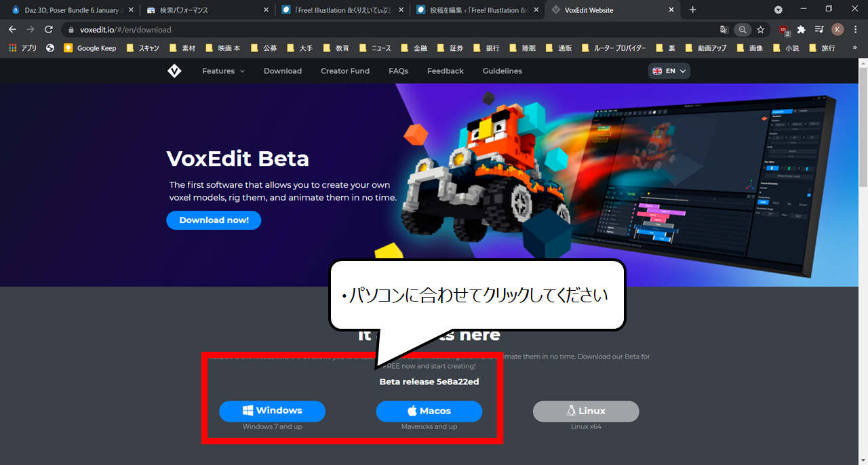Open the Google Translate page icon

pyautogui.click(x=724, y=30)
